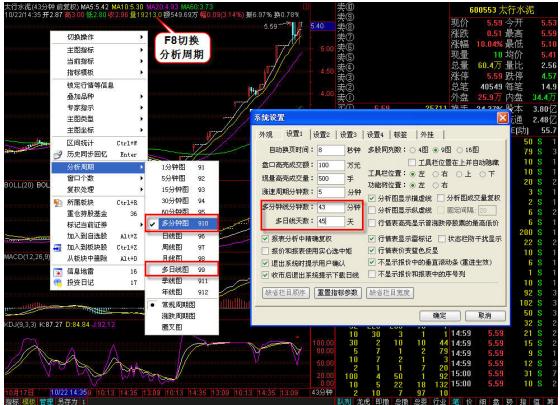The width and height of the screenshot is (560, 405).
Task: Toggle 分析图显示横虚线 checkbox
Action: [x=372, y=198]
